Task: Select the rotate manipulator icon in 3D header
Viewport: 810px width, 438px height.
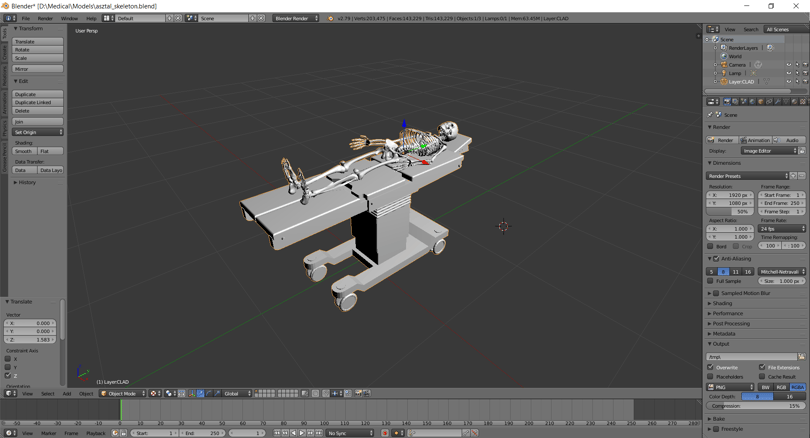Action: pyautogui.click(x=209, y=394)
